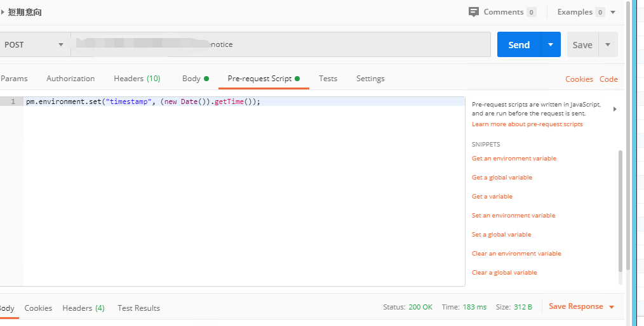
Task: Open the request Headers (10) tab
Action: pos(137,79)
